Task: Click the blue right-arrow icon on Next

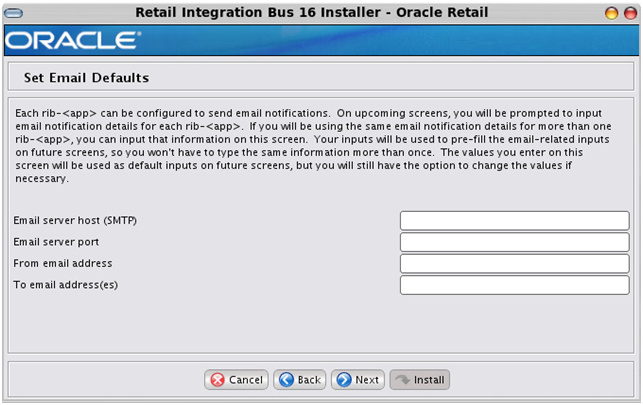Action: click(x=344, y=380)
